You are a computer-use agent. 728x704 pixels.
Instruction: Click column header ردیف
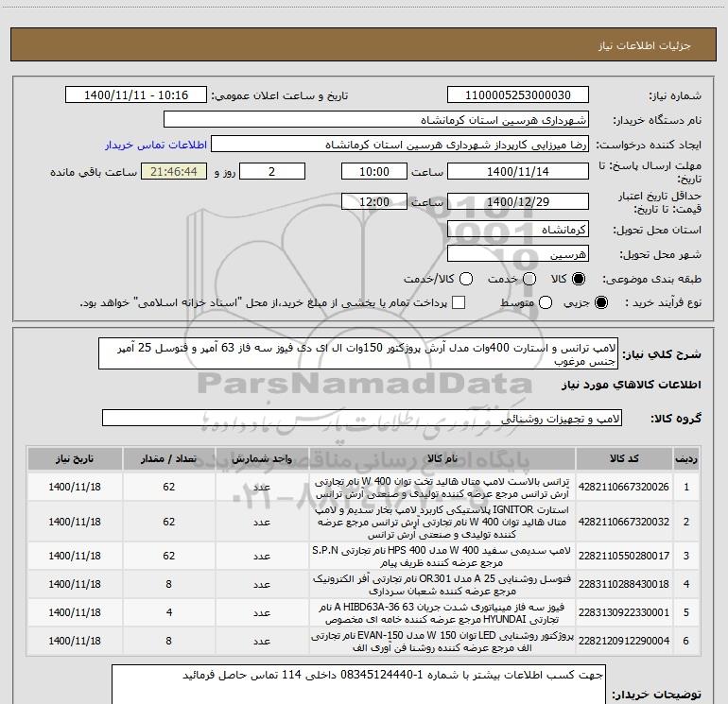686,459
